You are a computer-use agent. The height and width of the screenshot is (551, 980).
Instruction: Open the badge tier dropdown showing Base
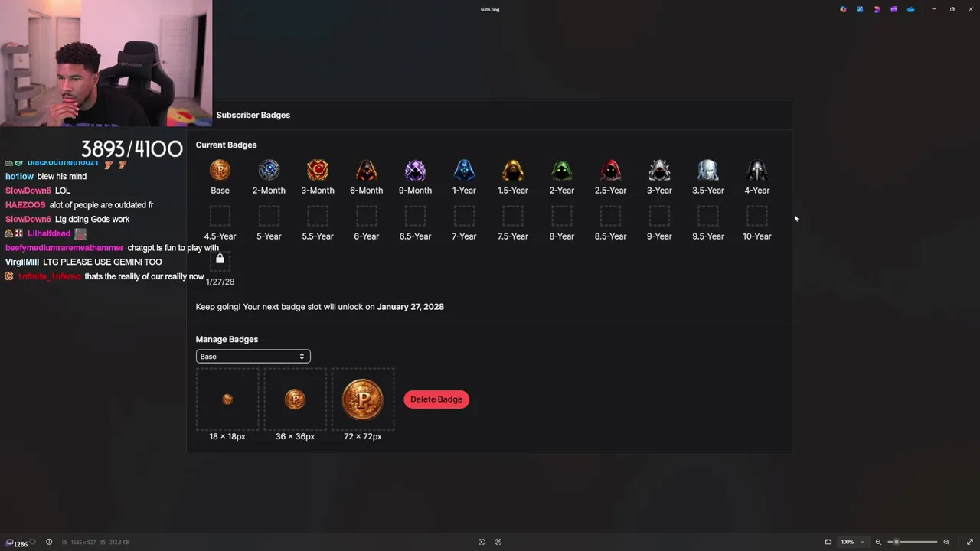click(253, 356)
